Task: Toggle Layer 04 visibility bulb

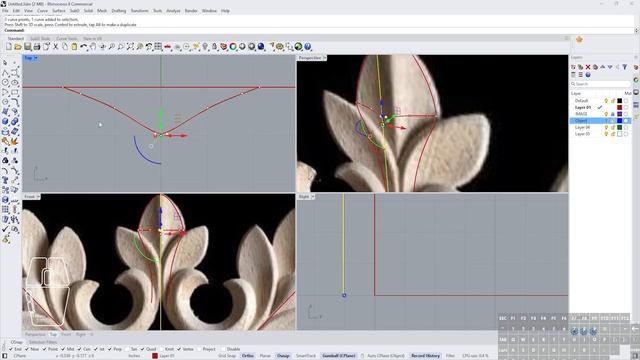Action: coord(606,127)
